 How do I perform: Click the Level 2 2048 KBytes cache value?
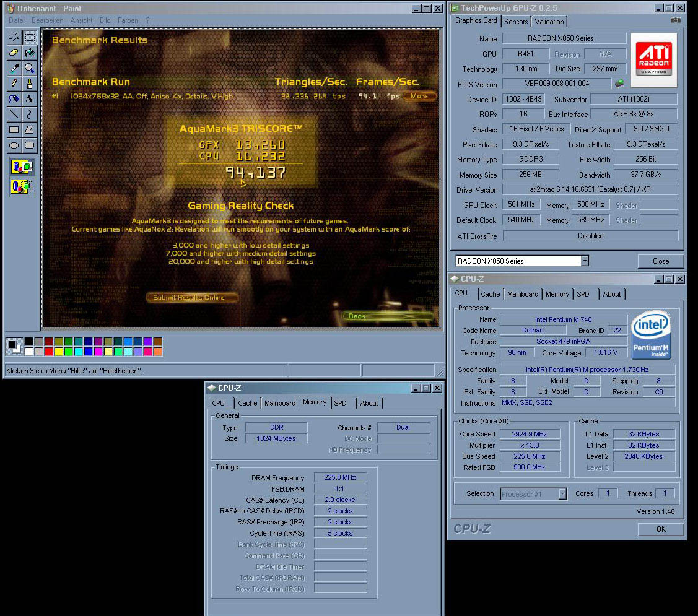coord(643,456)
